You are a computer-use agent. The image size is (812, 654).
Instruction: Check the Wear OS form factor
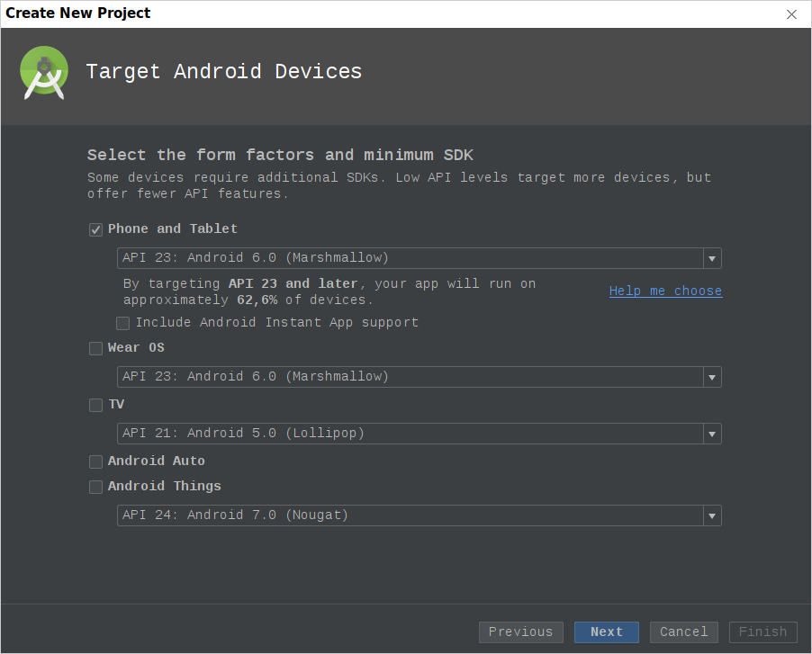tap(95, 348)
